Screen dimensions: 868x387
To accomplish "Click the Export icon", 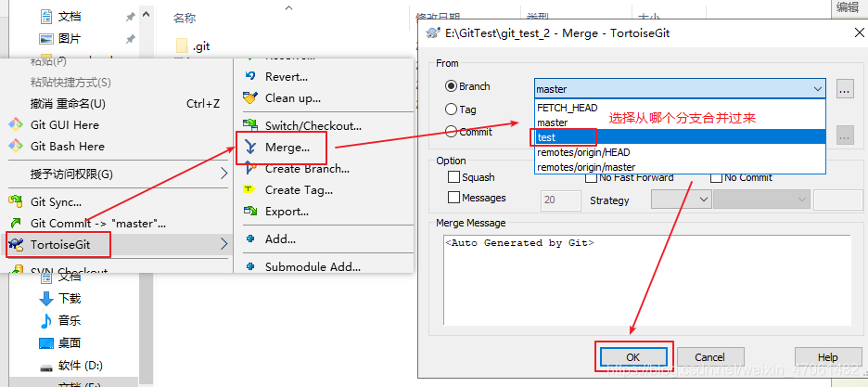I will pyautogui.click(x=250, y=211).
